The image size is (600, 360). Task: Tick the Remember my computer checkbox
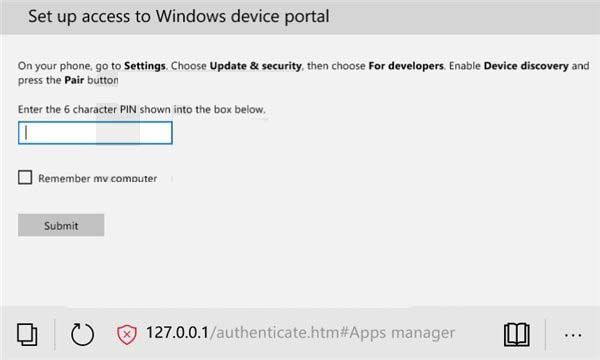(25, 177)
